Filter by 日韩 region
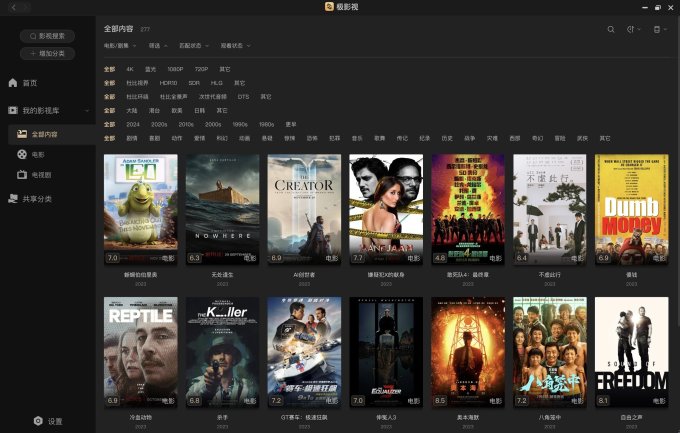 199,111
